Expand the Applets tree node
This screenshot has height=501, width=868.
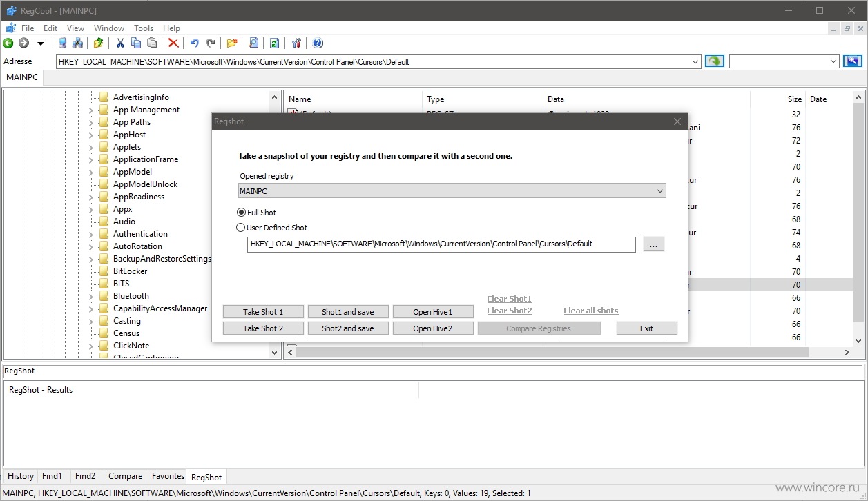(x=90, y=147)
